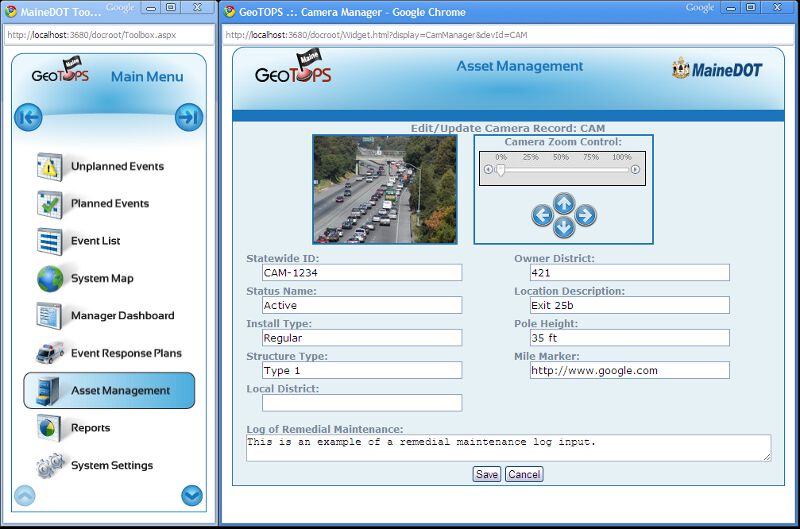Click the empty Local District field
800x529 pixels.
point(362,403)
